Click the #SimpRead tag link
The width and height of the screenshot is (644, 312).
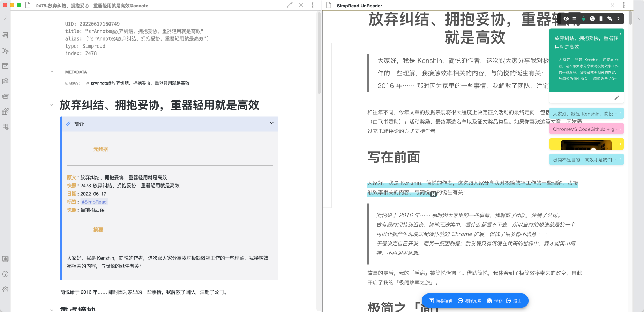(x=94, y=202)
